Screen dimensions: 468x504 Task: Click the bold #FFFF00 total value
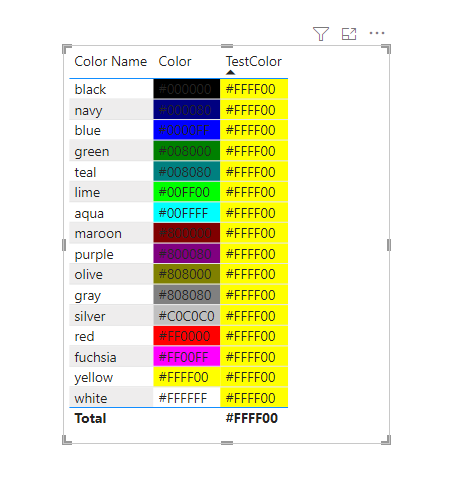252,418
